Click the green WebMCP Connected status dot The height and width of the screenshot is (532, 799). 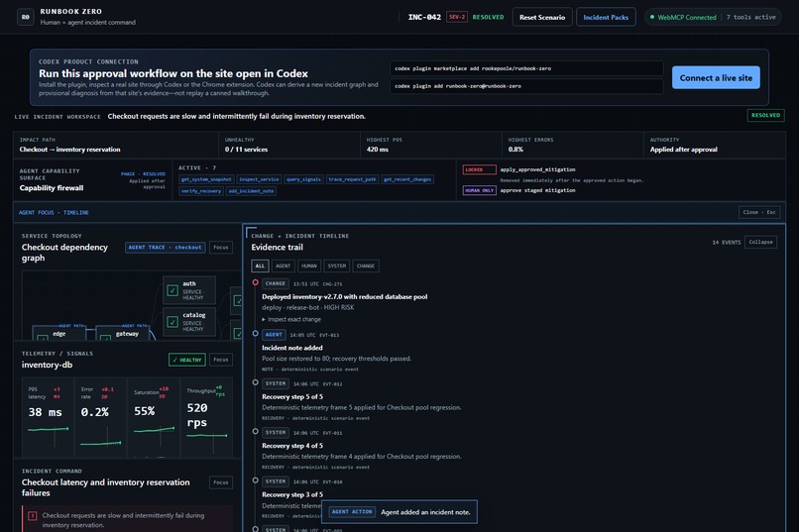[x=651, y=17]
